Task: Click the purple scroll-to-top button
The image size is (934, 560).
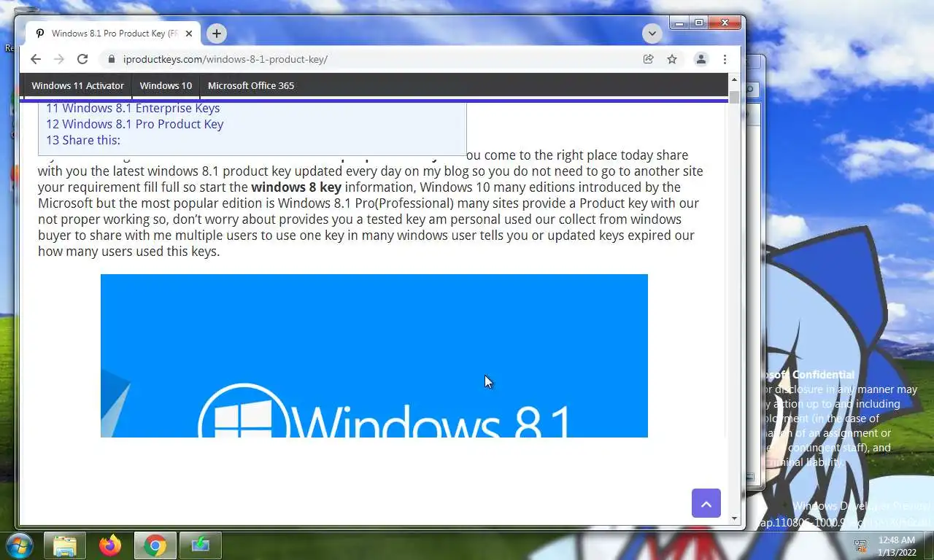Action: point(706,503)
